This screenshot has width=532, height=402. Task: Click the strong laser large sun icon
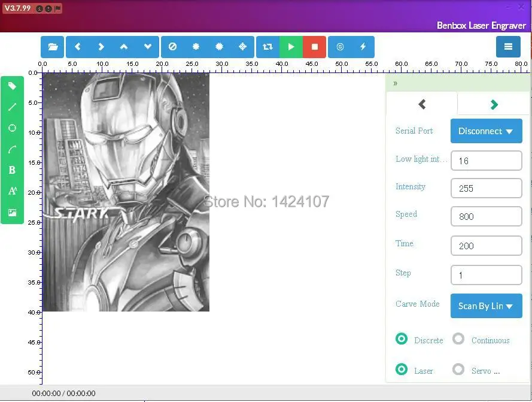point(219,47)
